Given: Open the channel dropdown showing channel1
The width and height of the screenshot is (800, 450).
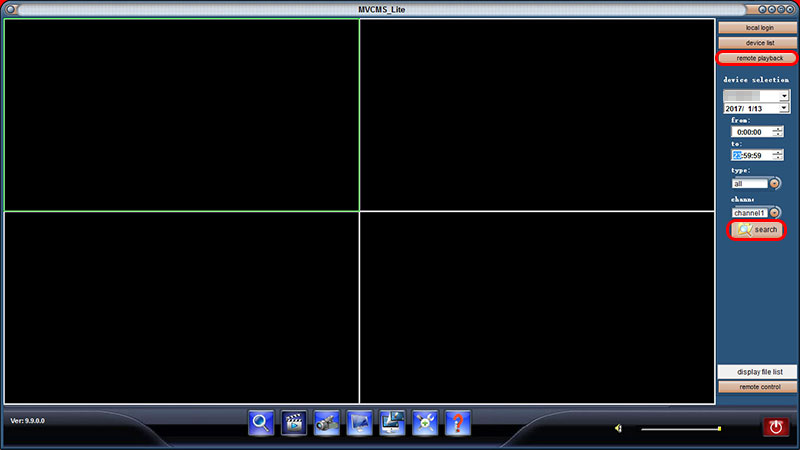Looking at the screenshot, I should coord(774,212).
